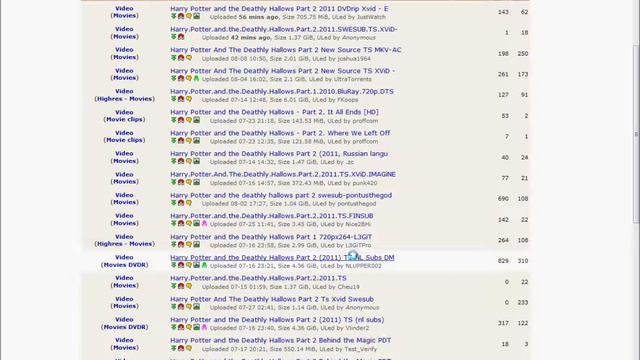Click download arrow for BluRay.720p.DTS torrent
The image size is (640, 360).
click(173, 99)
